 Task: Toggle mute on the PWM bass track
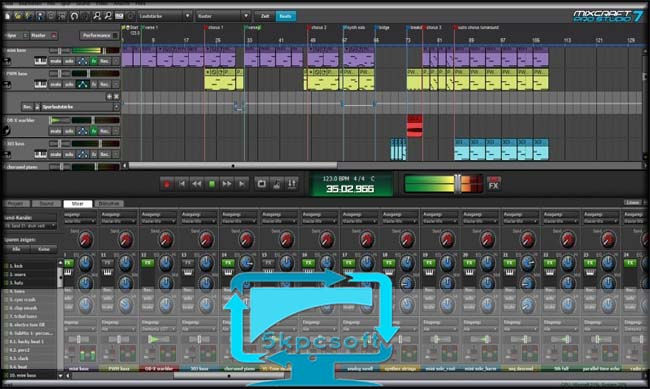[x=56, y=85]
